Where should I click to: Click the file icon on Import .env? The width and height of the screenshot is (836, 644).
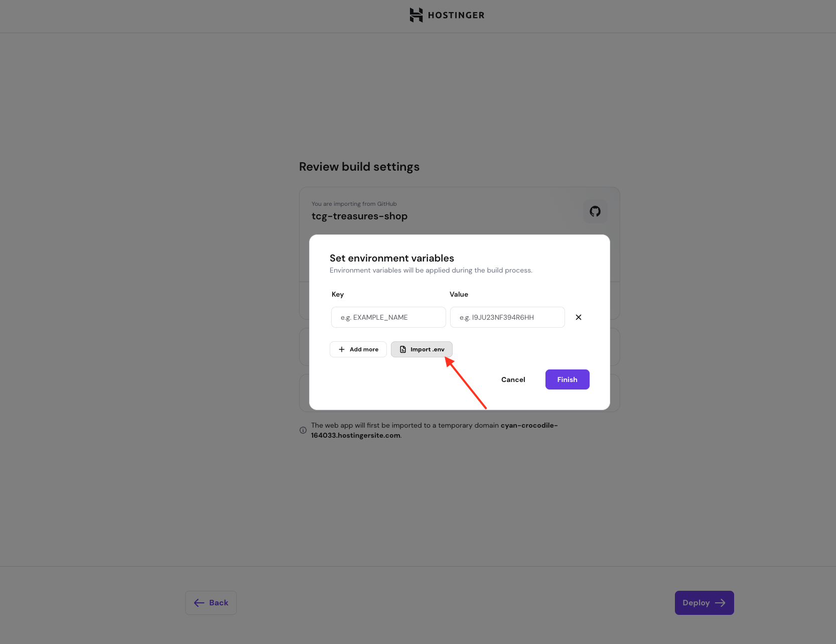(x=403, y=349)
